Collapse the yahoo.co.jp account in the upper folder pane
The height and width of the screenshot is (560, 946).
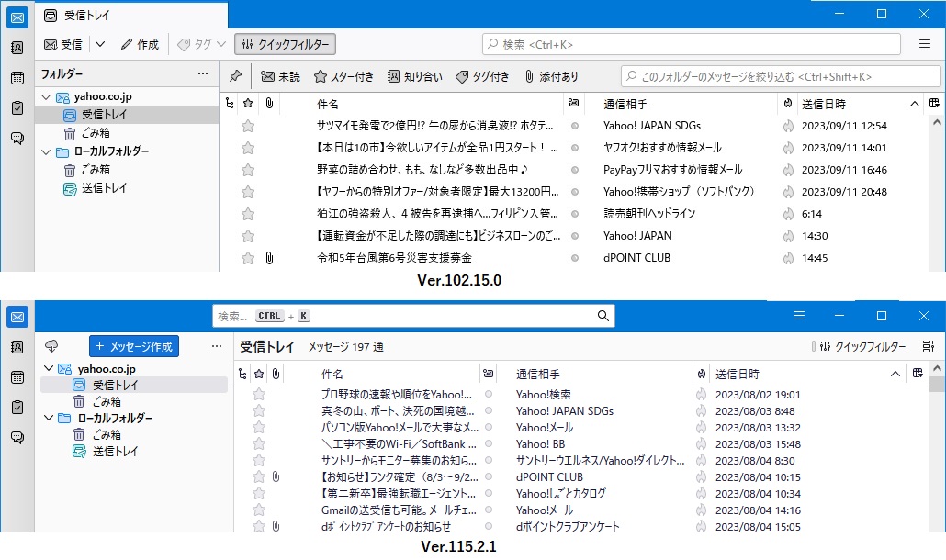pyautogui.click(x=46, y=96)
